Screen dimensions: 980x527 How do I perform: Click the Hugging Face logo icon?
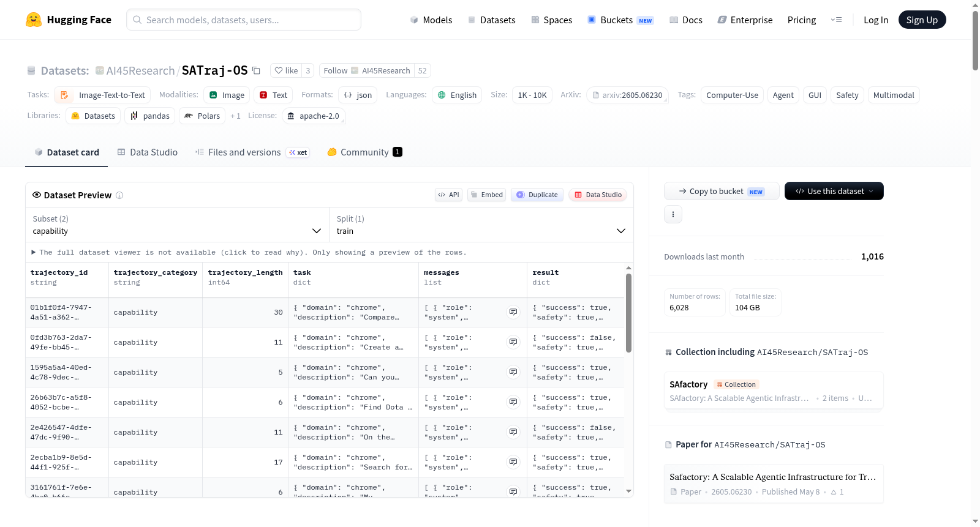point(34,20)
